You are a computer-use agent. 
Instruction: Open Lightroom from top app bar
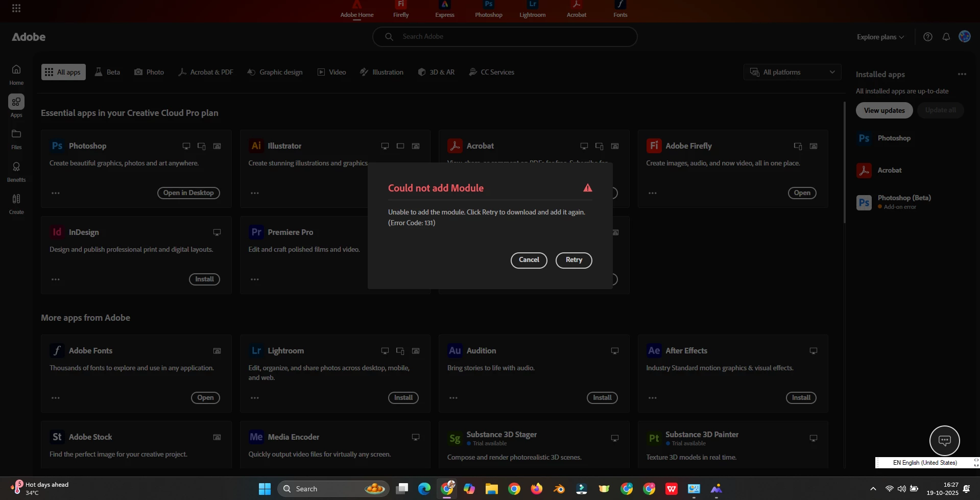click(x=533, y=9)
